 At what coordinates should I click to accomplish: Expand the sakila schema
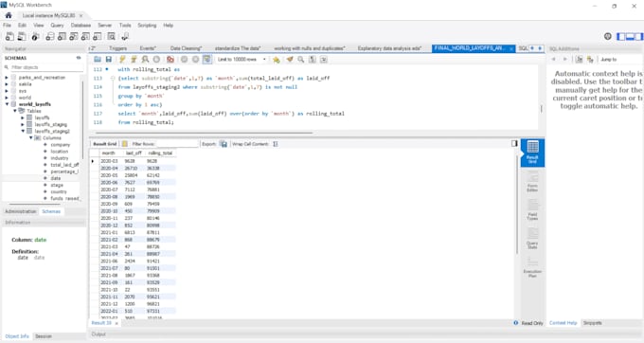[x=7, y=83]
